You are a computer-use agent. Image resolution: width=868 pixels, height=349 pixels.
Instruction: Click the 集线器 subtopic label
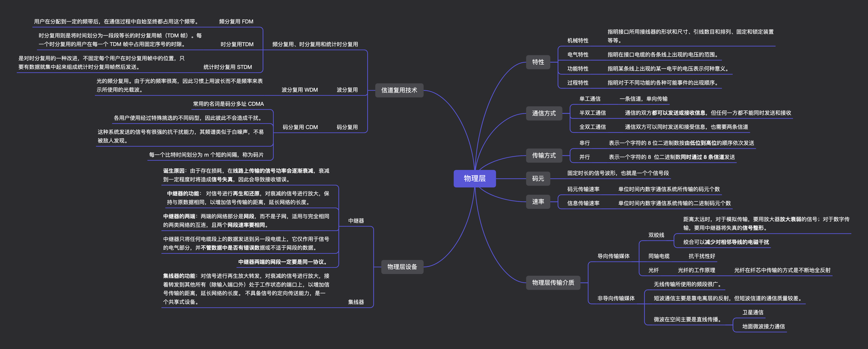point(356,302)
